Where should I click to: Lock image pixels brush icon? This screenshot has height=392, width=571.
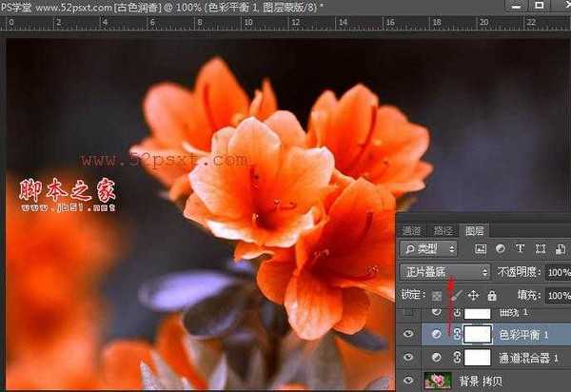pyautogui.click(x=455, y=296)
